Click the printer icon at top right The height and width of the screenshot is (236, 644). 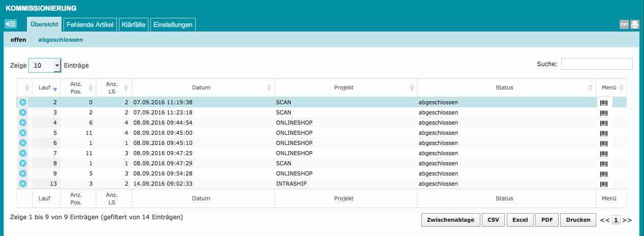click(634, 24)
